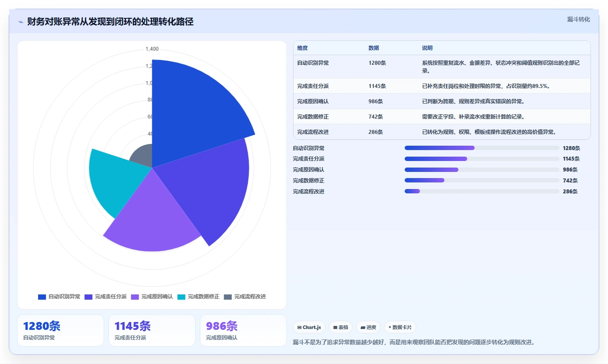Toggle 完成原因确认 legend item in chart
The image size is (608, 364).
152,297
